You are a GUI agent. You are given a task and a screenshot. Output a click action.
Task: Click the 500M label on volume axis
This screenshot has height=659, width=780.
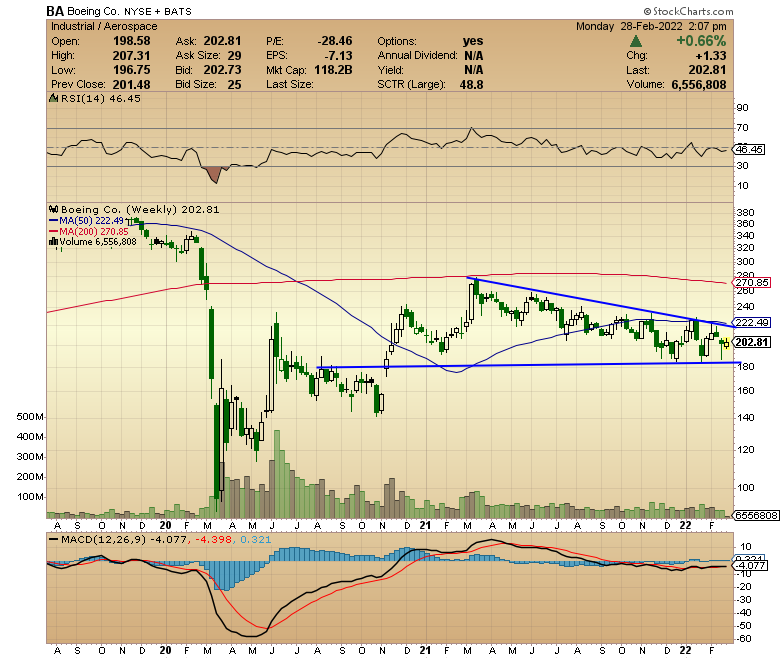point(30,417)
